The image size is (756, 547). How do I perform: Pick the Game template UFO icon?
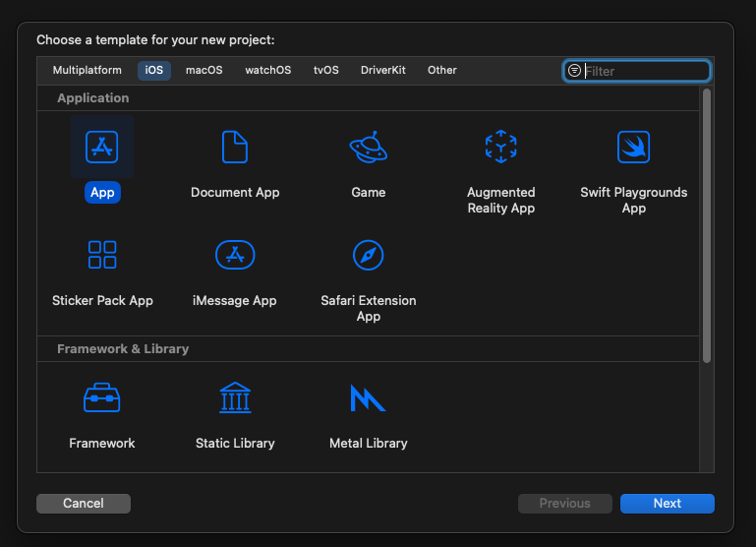(x=369, y=147)
